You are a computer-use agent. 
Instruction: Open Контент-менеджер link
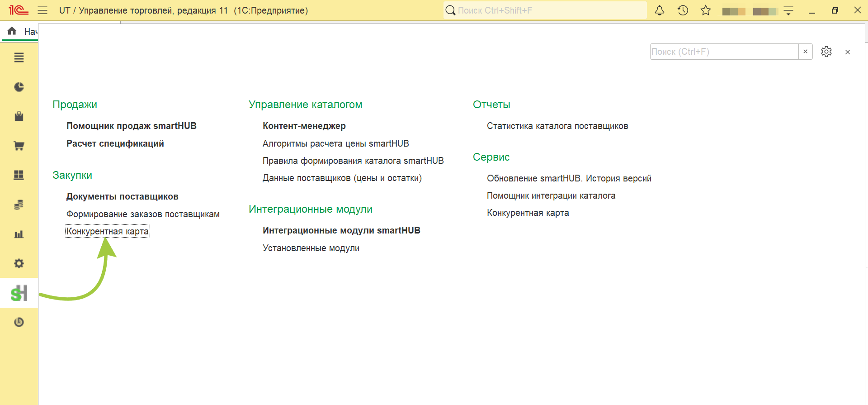coord(304,126)
